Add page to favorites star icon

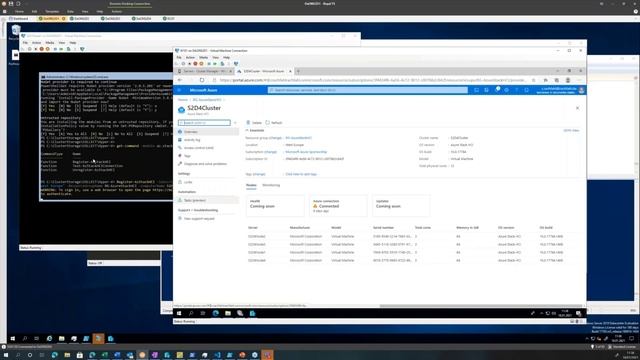[x=533, y=80]
